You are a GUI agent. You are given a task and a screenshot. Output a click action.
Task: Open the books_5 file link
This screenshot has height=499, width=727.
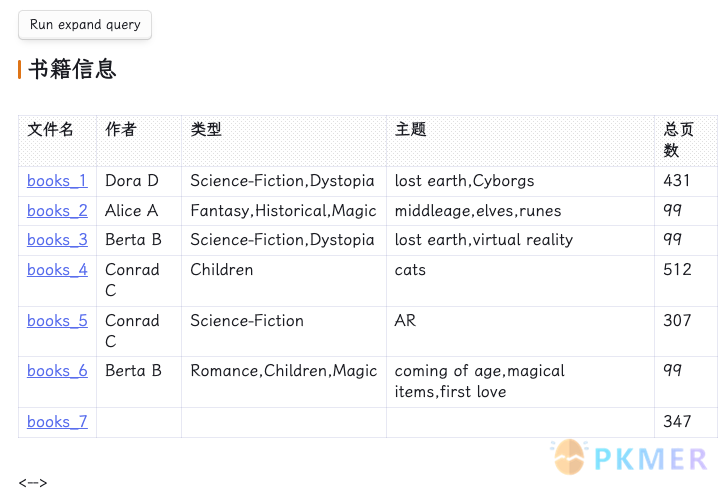(x=57, y=321)
